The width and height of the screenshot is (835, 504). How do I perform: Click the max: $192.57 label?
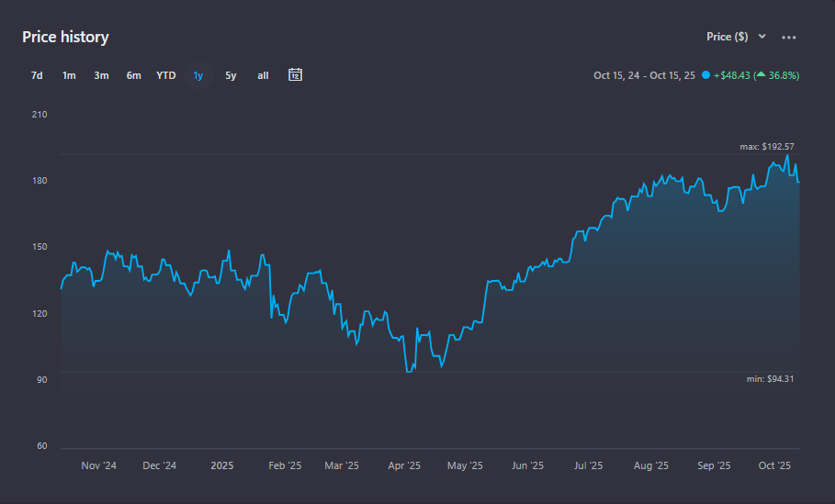coord(766,147)
